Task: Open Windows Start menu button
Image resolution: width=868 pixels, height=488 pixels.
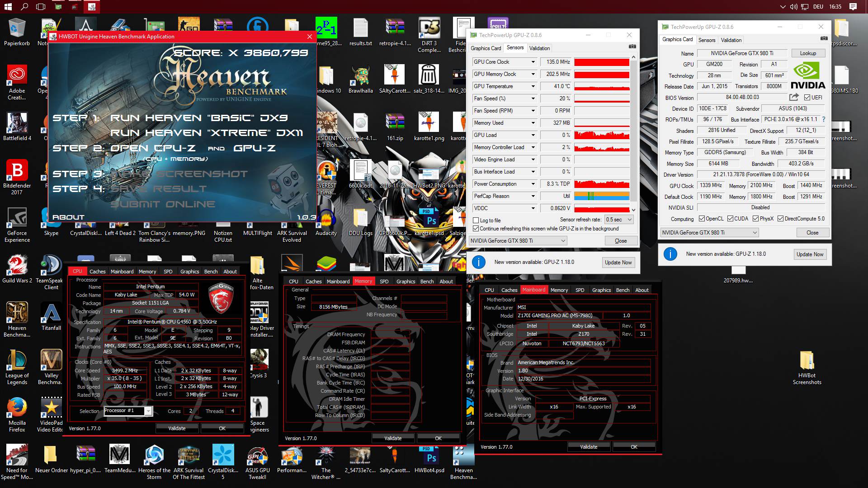Action: click(x=8, y=6)
